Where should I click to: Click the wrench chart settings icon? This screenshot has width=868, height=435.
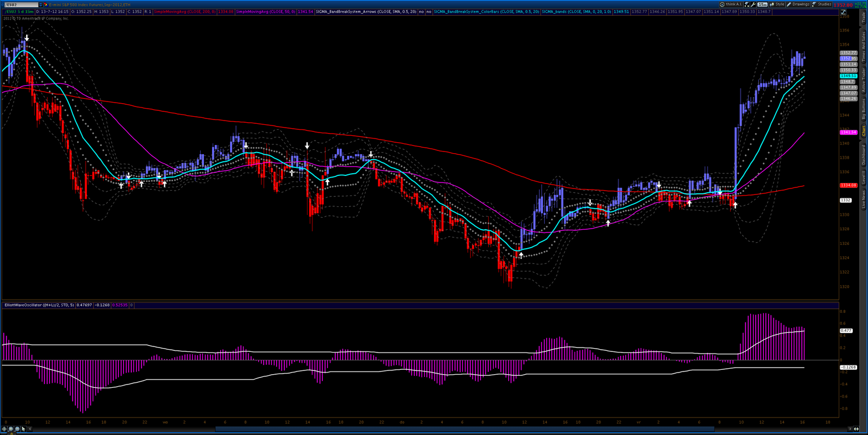753,4
